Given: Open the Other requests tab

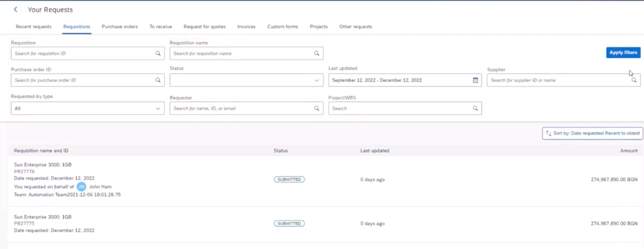Looking at the screenshot, I should pyautogui.click(x=356, y=27).
